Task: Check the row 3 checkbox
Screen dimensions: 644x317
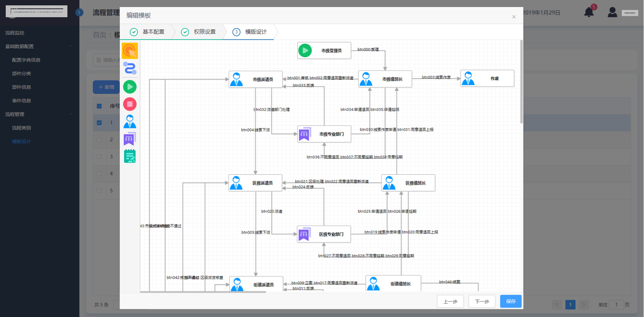Action: click(99, 156)
